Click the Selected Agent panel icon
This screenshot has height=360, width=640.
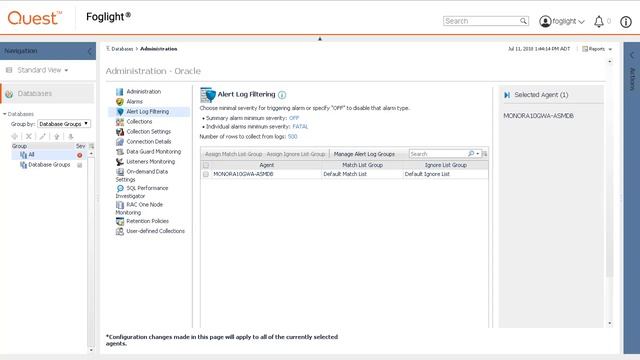tap(507, 95)
